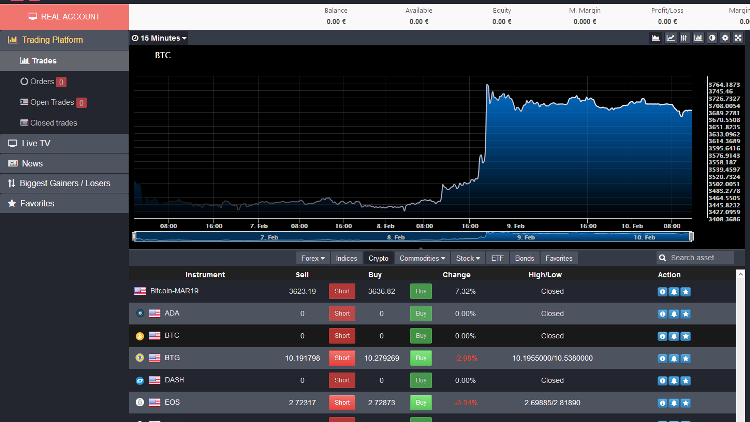Expand the Forex category dropdown
Image resolution: width=750 pixels, height=422 pixels.
[x=313, y=258]
